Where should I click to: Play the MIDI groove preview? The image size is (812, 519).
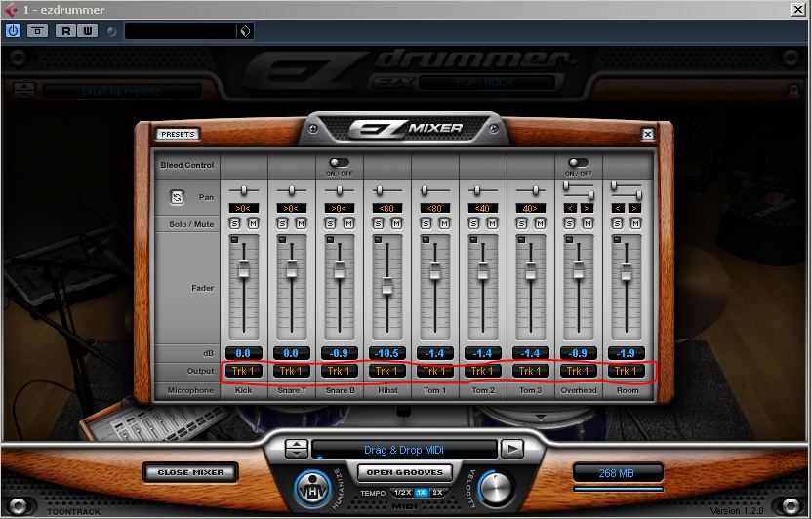point(512,449)
